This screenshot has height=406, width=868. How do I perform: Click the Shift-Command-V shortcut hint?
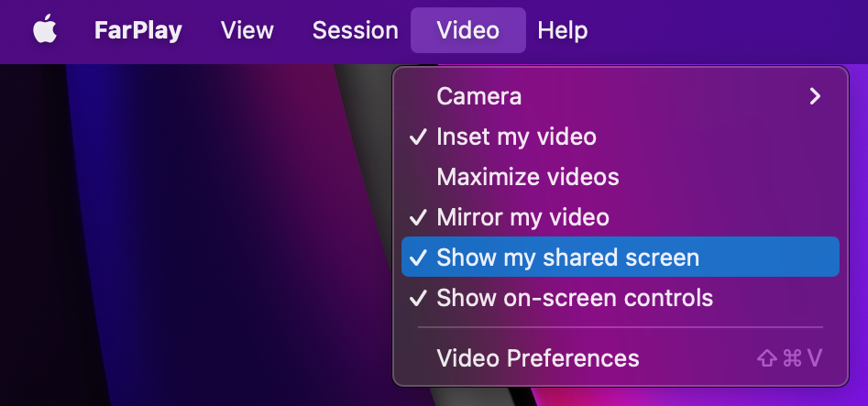coord(789,357)
